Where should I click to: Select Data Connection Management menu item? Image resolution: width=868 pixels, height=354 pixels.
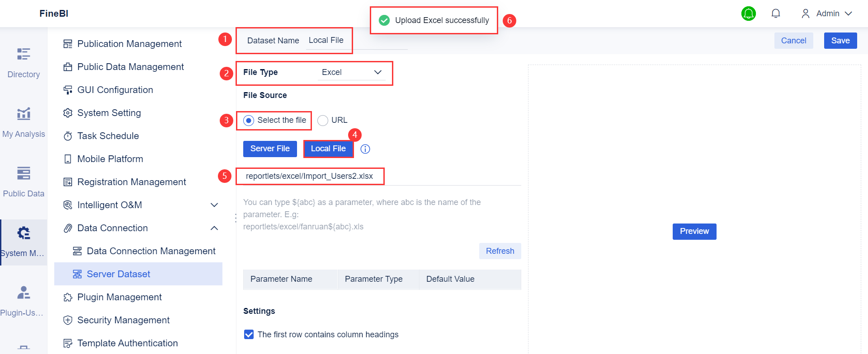[x=151, y=251]
